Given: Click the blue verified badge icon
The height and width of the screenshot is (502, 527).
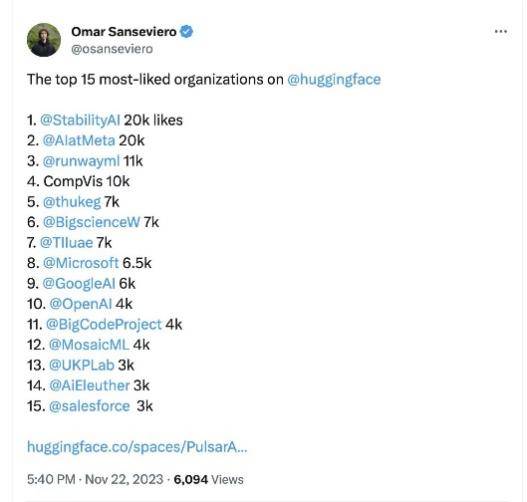Looking at the screenshot, I should coord(187,32).
